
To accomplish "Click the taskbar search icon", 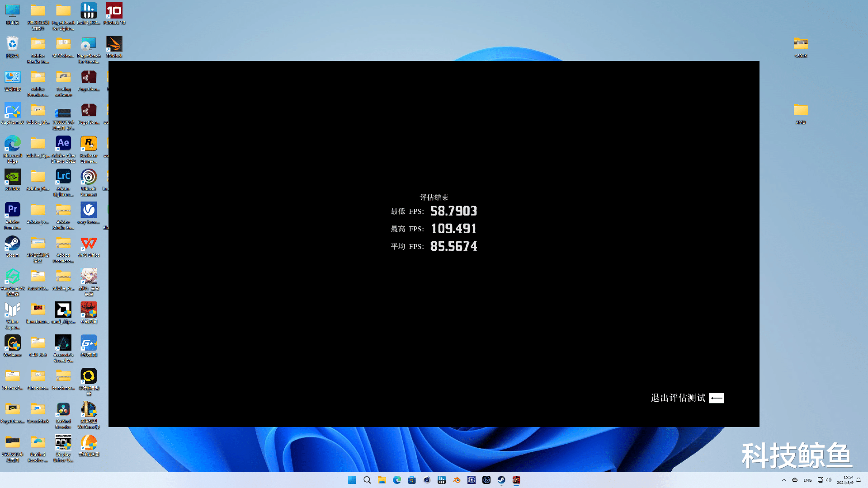I will [367, 480].
